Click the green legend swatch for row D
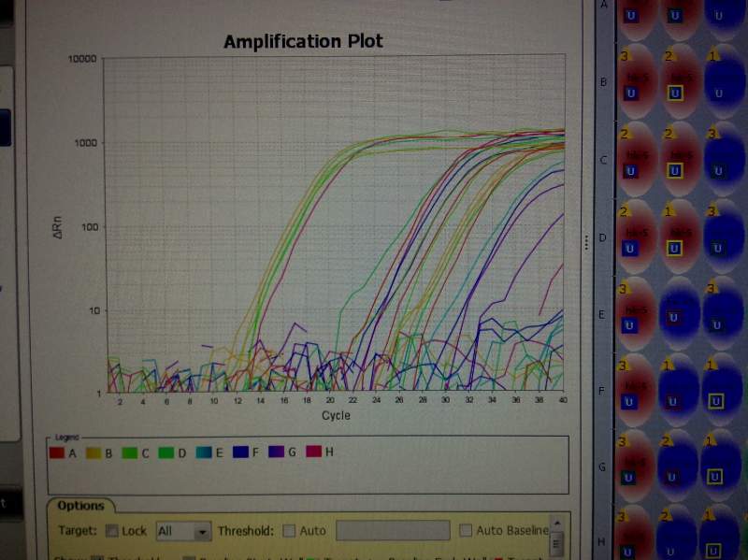The height and width of the screenshot is (560, 748). tap(166, 452)
